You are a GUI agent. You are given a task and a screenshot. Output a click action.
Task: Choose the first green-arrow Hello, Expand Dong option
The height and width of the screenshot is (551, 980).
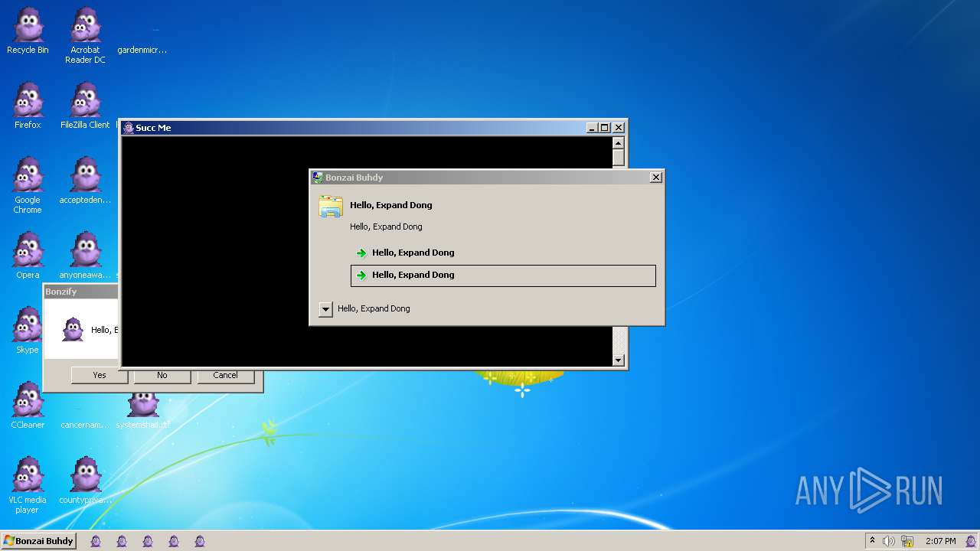point(503,253)
